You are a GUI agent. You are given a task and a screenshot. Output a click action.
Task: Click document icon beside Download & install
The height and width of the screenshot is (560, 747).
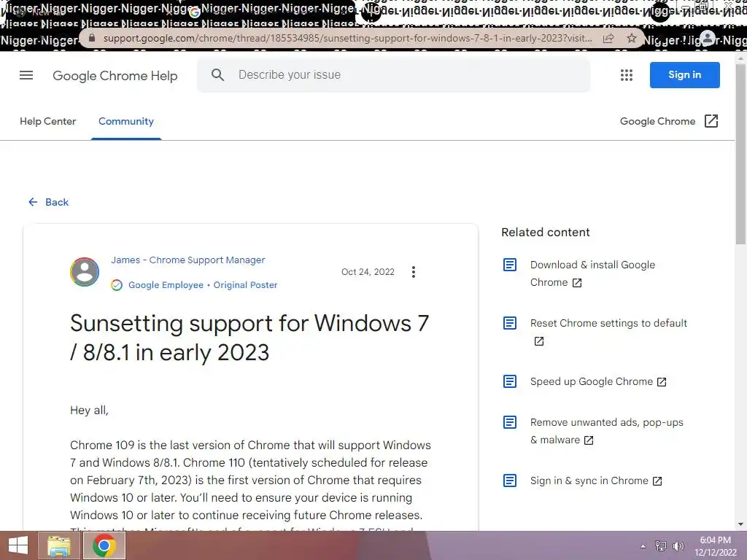click(x=510, y=265)
